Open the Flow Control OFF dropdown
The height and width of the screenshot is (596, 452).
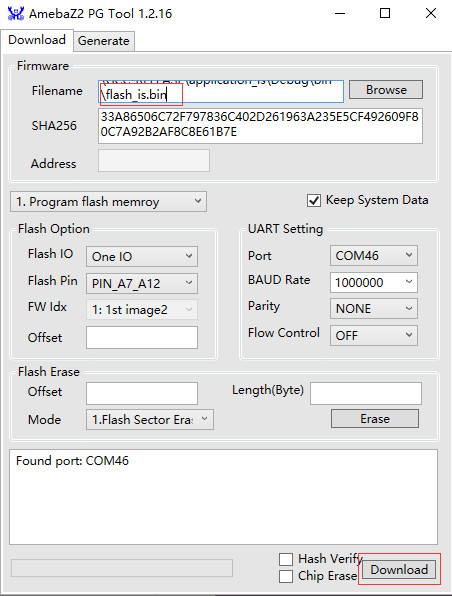pyautogui.click(x=374, y=335)
